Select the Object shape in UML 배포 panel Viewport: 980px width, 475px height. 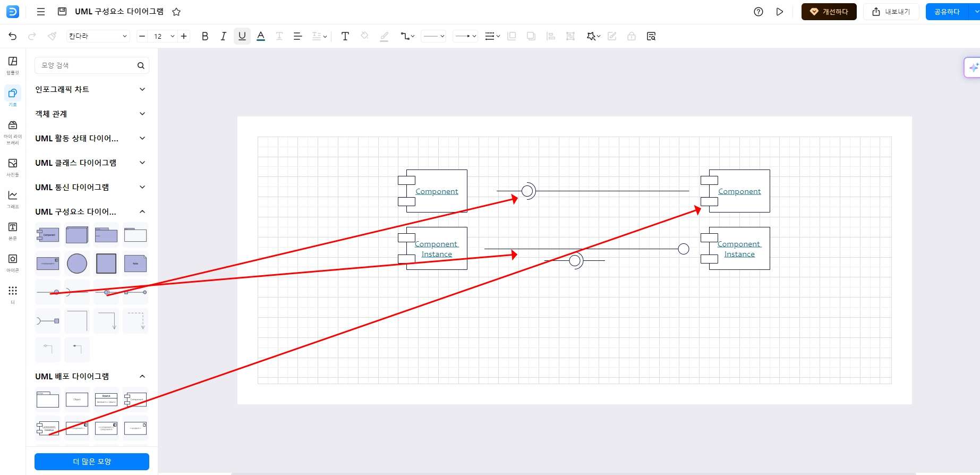point(77,400)
